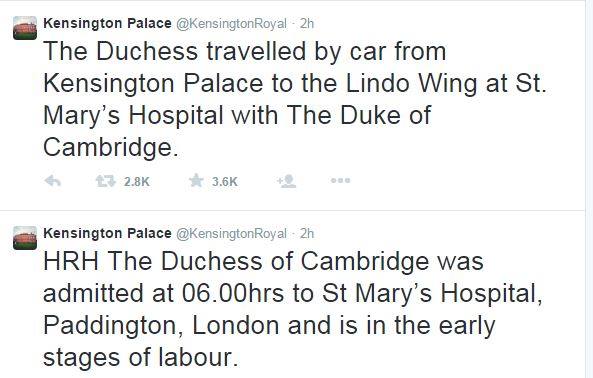
Task: Open the 2h timestamp of the second tweet
Action: click(307, 233)
